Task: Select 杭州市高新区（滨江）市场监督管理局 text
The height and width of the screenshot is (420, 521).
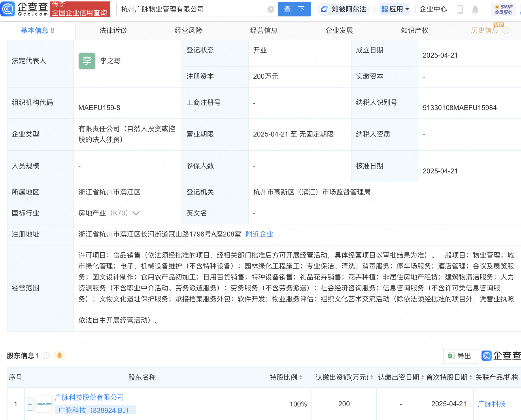Action: 312,192
